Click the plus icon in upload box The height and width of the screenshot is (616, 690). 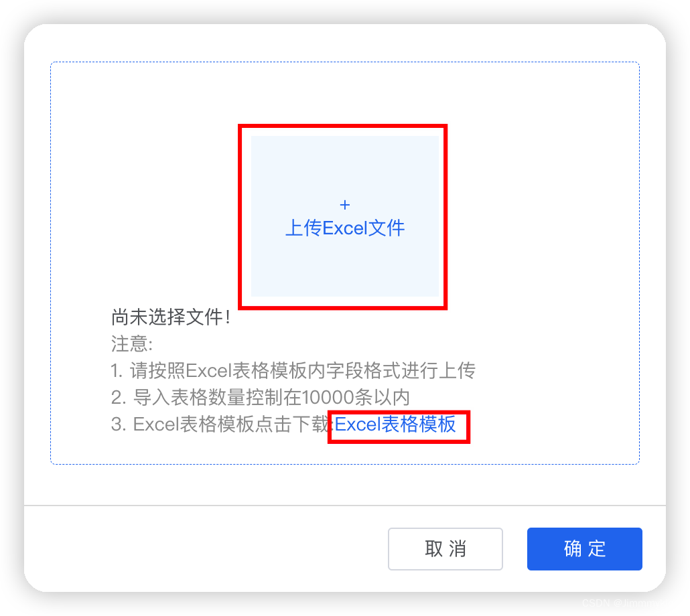pos(345,205)
